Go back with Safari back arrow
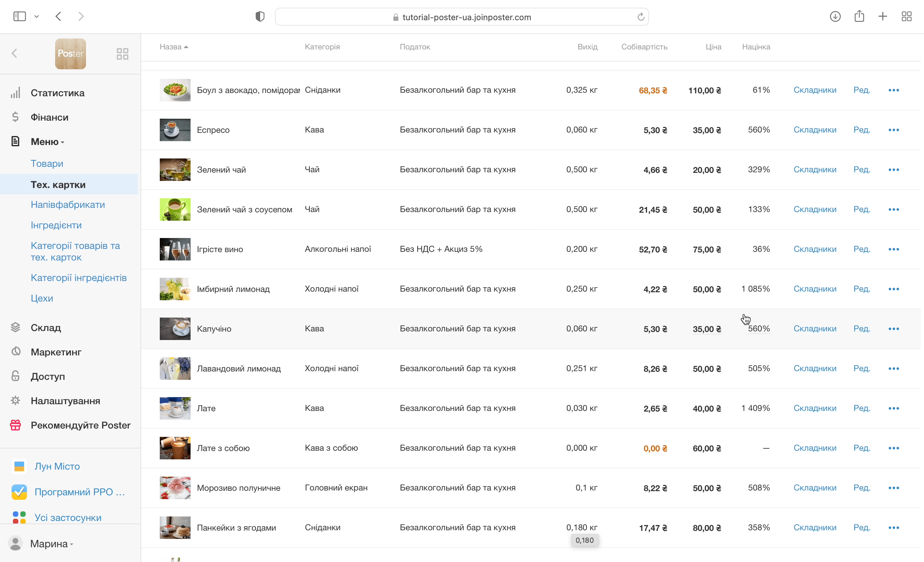Viewport: 924px width, 562px height. [58, 16]
